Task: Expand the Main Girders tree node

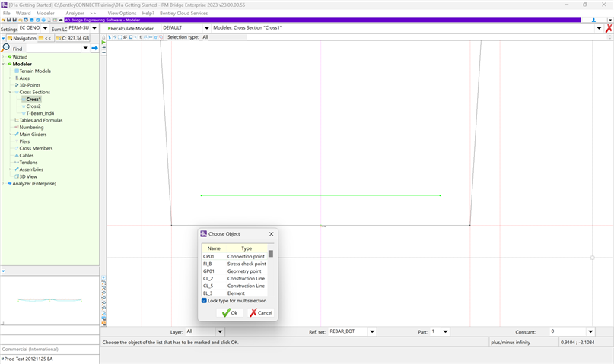Action: click(11, 135)
